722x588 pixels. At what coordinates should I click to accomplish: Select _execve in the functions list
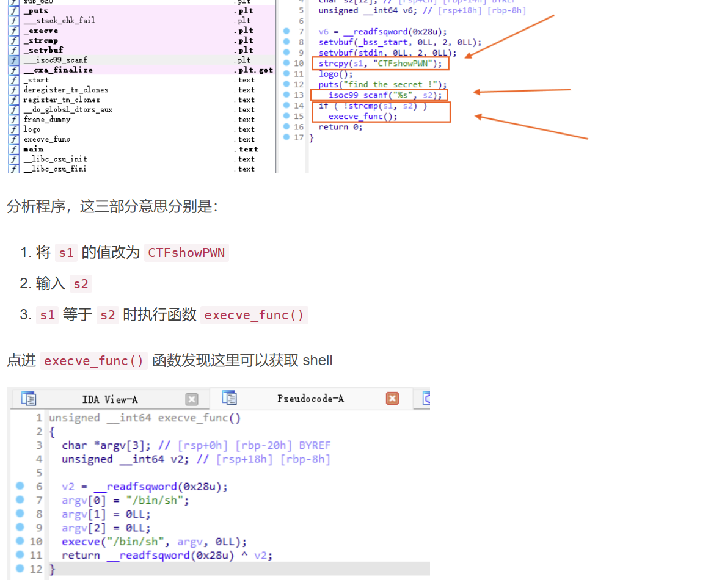tap(41, 31)
